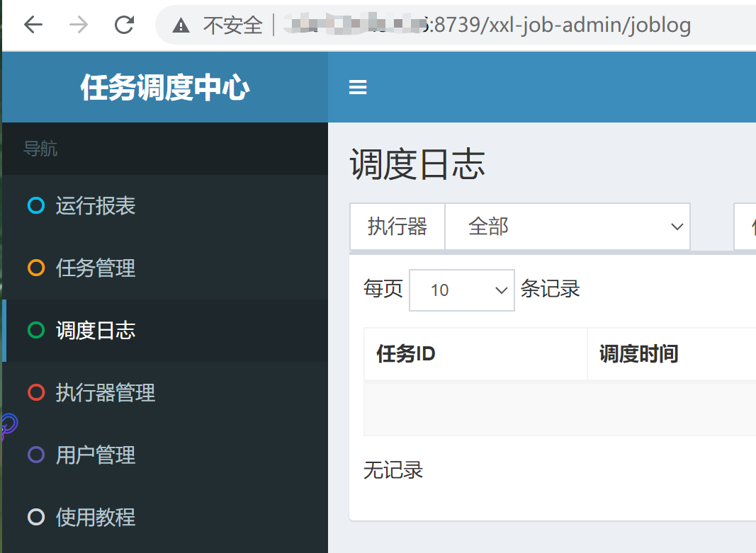
Task: Open 任务管理 in the sidebar
Action: point(96,268)
